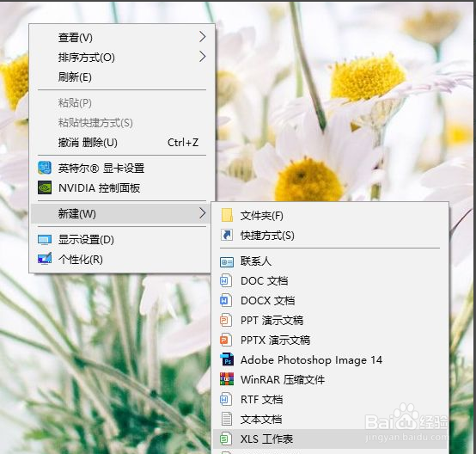The height and width of the screenshot is (454, 476).
Task: Choose 撤消 删除(U) in context menu
Action: pyautogui.click(x=122, y=142)
